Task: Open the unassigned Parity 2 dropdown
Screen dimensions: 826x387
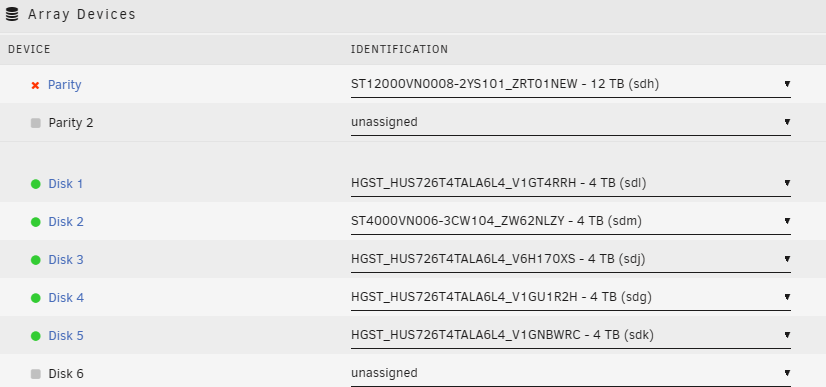Action: 571,122
